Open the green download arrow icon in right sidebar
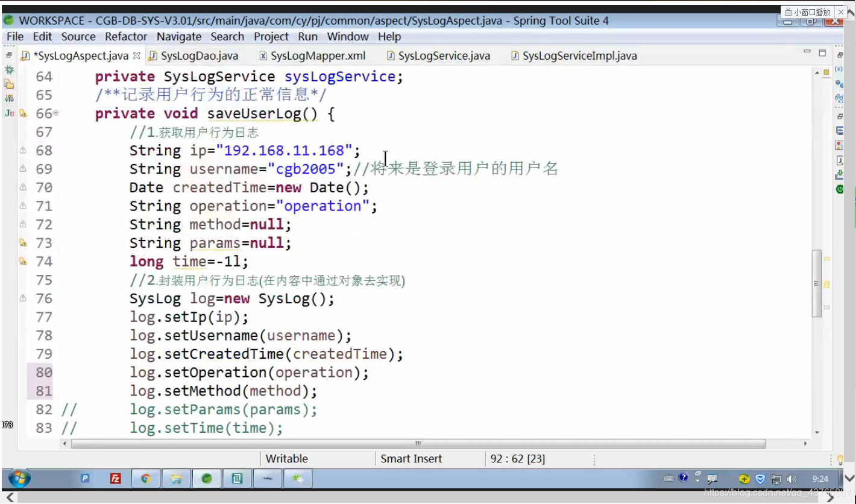This screenshot has height=504, width=856. pyautogui.click(x=839, y=175)
